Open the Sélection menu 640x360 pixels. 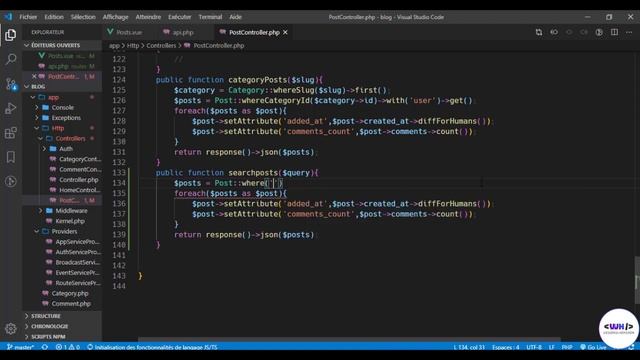(x=83, y=17)
